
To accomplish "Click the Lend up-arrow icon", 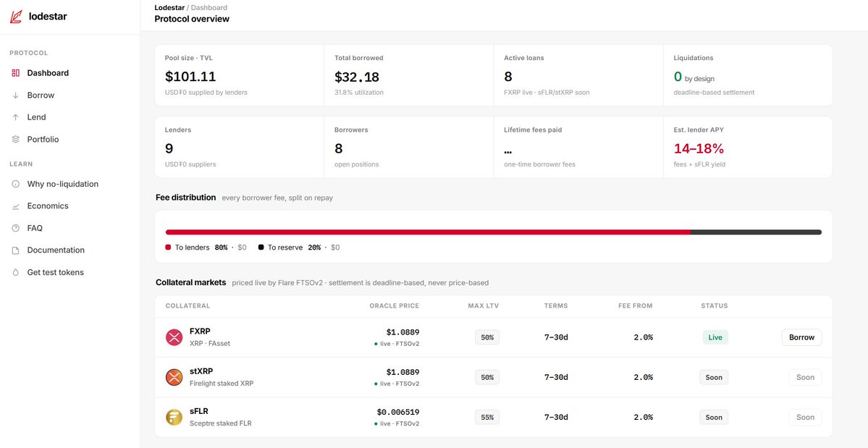I will click(x=15, y=117).
